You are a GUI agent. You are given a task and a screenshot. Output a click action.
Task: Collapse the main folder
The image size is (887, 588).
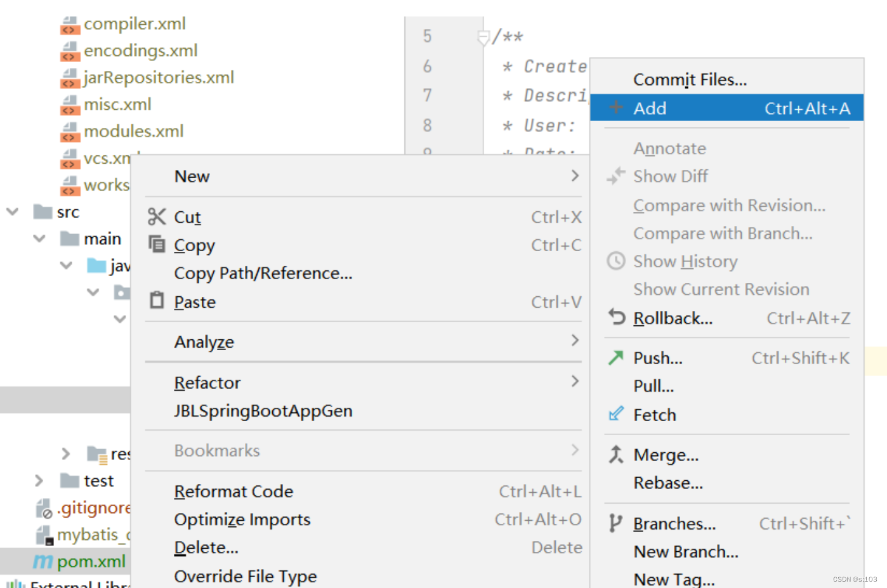pyautogui.click(x=39, y=238)
